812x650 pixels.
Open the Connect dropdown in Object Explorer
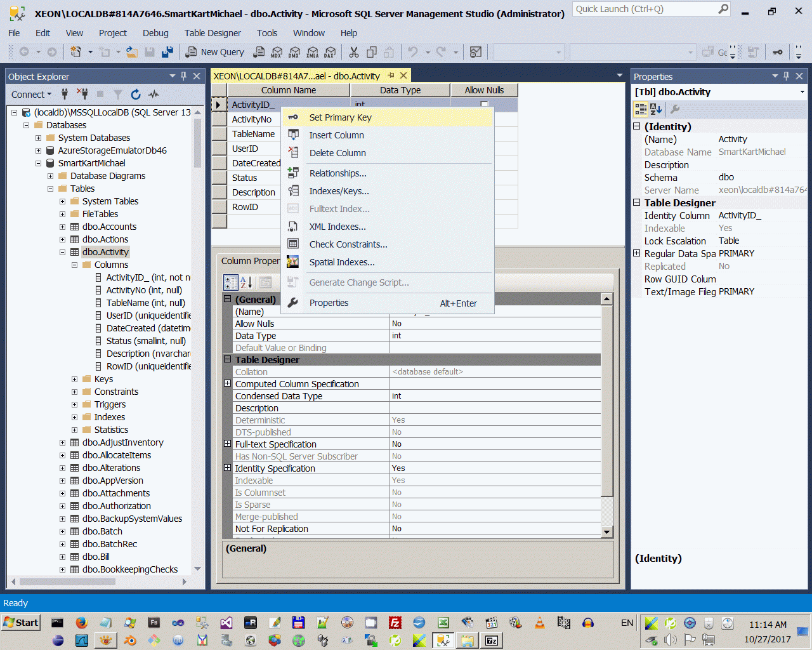pos(32,95)
